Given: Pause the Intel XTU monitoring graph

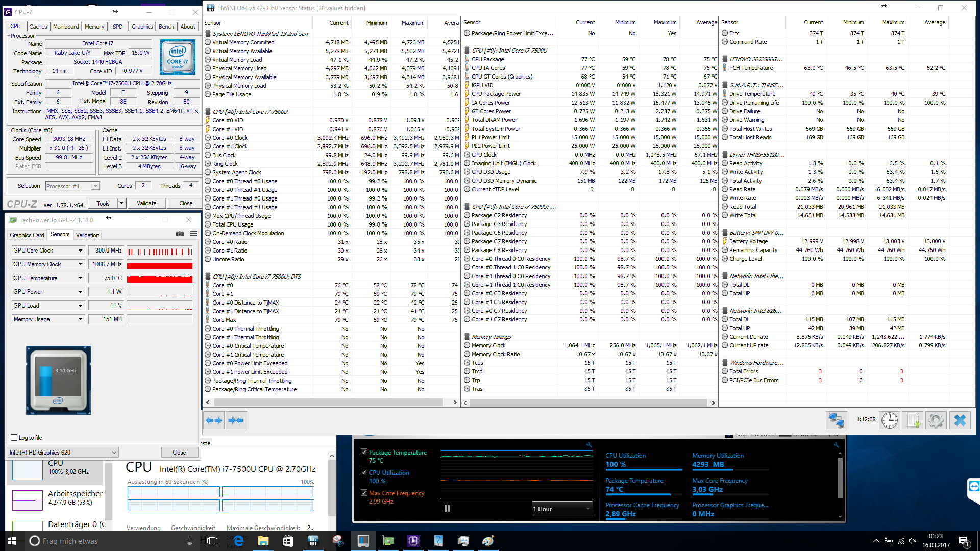Looking at the screenshot, I should (x=447, y=509).
